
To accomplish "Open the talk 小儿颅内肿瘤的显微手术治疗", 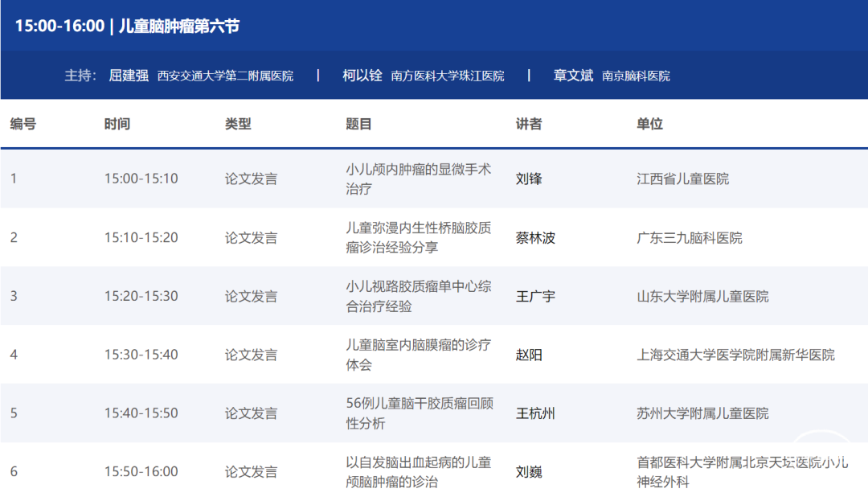I will [x=418, y=179].
